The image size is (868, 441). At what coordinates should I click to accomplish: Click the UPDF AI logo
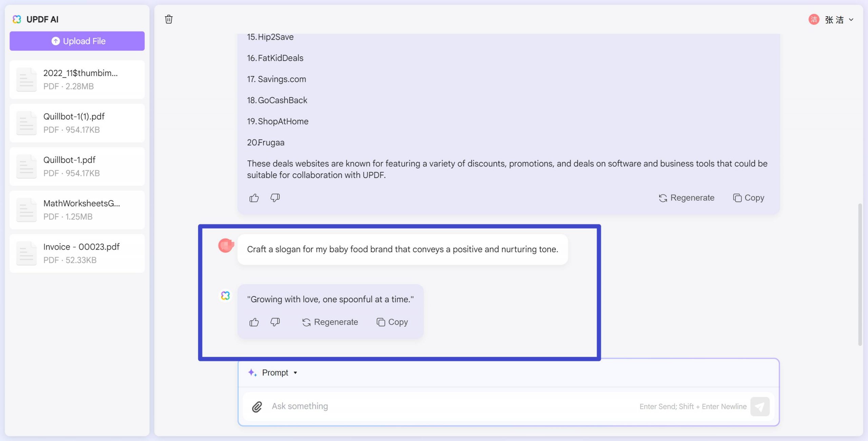17,19
